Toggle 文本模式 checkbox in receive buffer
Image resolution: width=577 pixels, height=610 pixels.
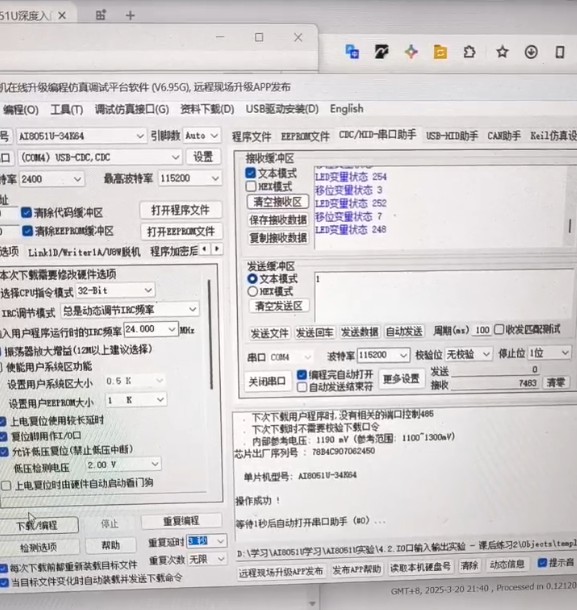click(x=251, y=173)
